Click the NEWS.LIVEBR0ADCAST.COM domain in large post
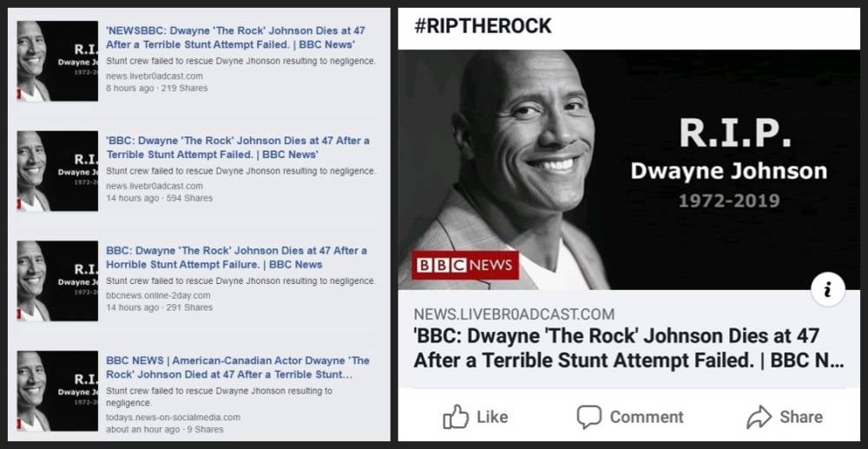Image resolution: width=868 pixels, height=449 pixels. pyautogui.click(x=514, y=314)
